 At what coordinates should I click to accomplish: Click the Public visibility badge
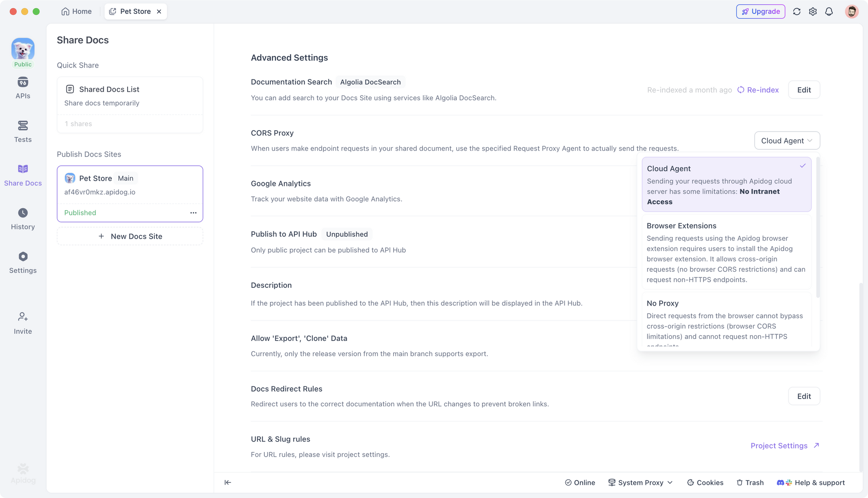point(23,64)
